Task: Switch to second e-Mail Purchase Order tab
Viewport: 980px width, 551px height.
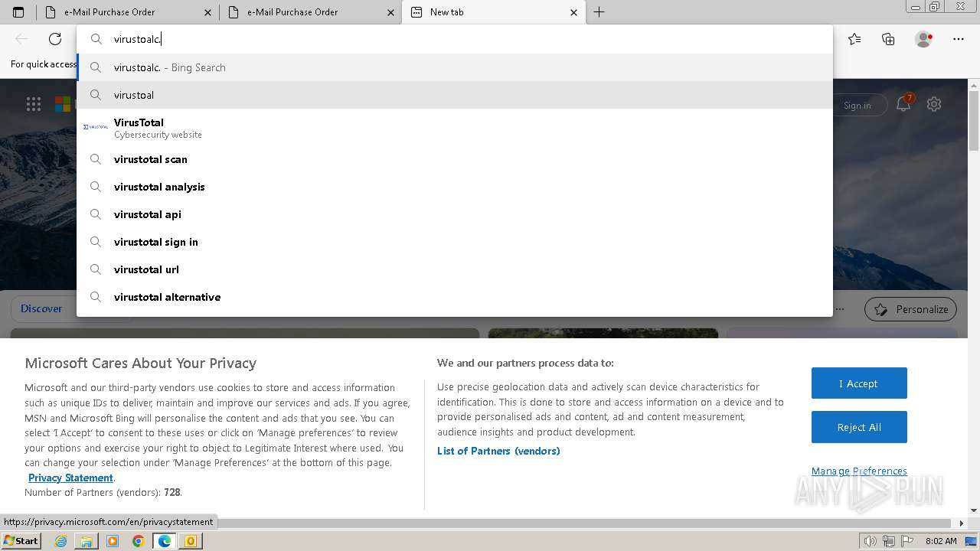Action: click(x=310, y=12)
